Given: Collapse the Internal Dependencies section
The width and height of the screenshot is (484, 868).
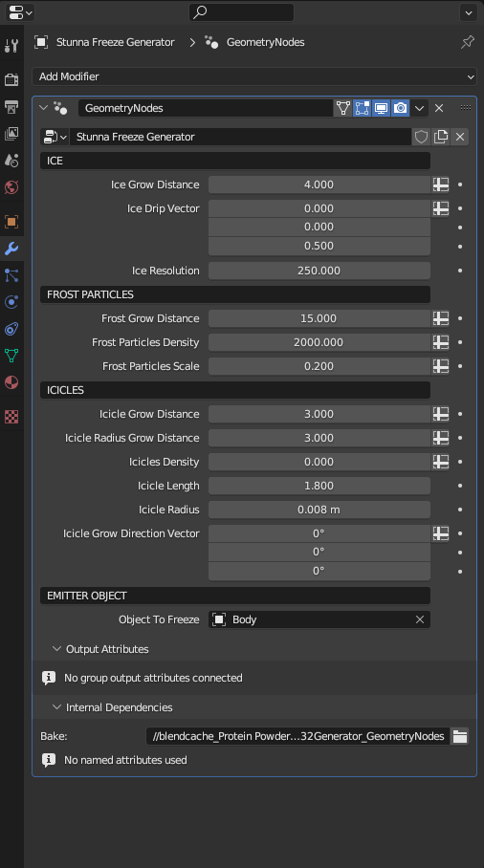Looking at the screenshot, I should [56, 707].
